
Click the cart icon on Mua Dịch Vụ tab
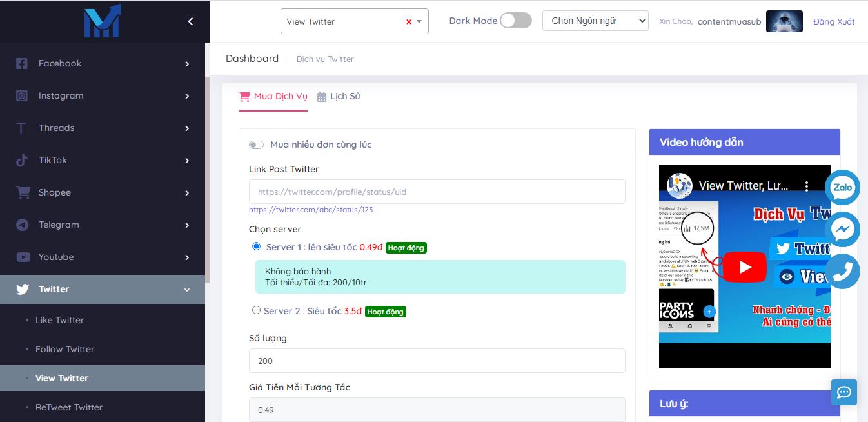244,96
